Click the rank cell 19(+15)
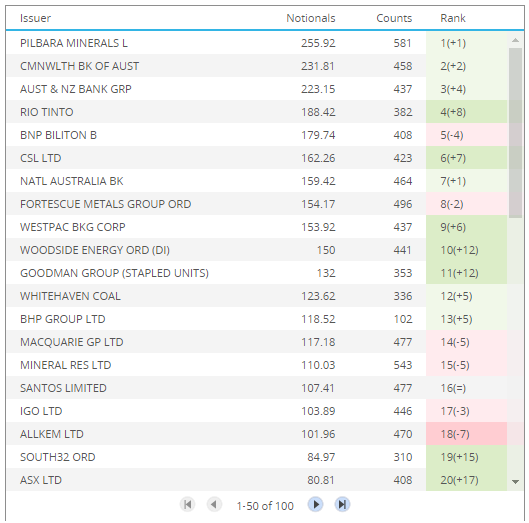This screenshot has height=523, width=529. [467, 457]
